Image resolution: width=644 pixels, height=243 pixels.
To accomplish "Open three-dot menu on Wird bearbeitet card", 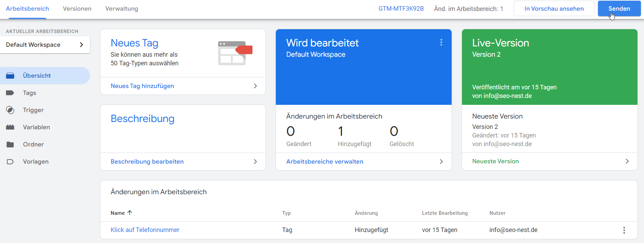I will coord(441,42).
